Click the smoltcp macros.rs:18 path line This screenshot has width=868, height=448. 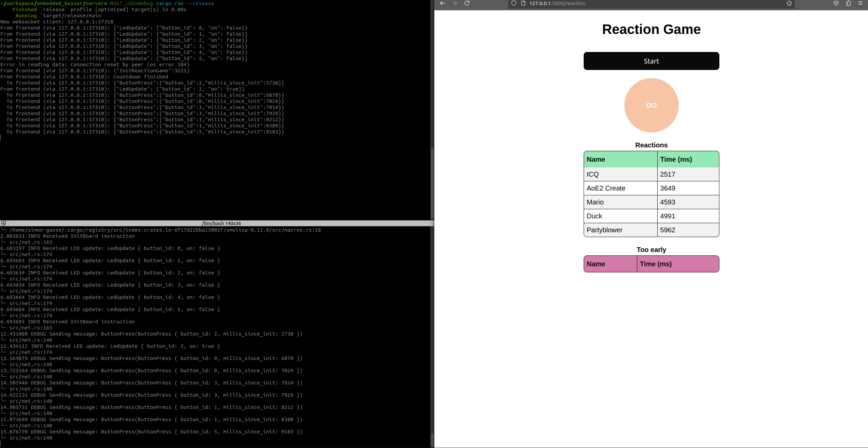point(161,230)
